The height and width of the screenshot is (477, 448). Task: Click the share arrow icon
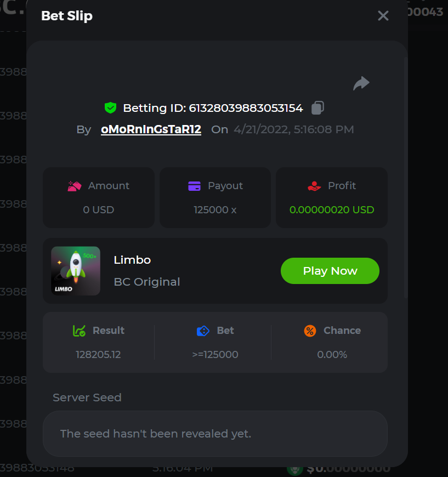click(x=361, y=84)
